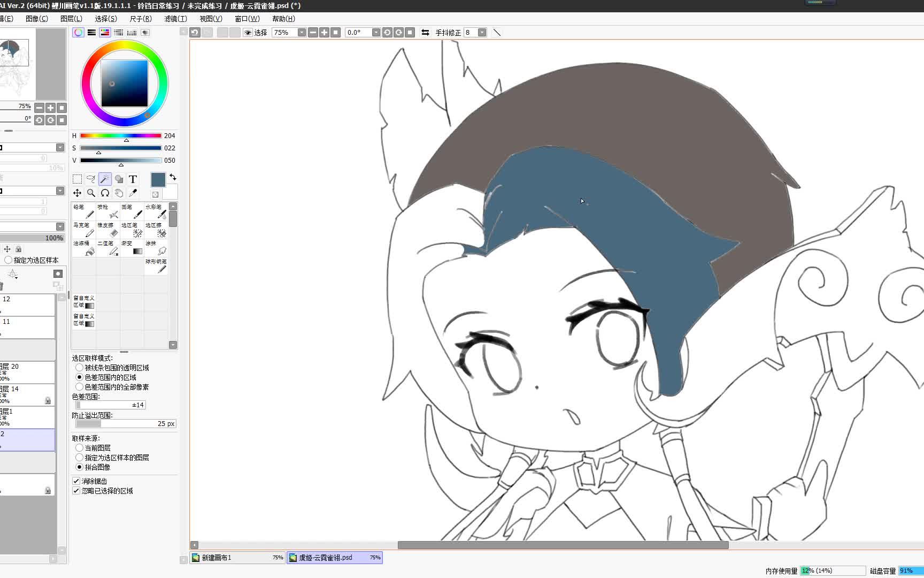Adjust the 色差范围 tolerance slider
Image resolution: width=924 pixels, height=578 pixels.
pos(110,405)
